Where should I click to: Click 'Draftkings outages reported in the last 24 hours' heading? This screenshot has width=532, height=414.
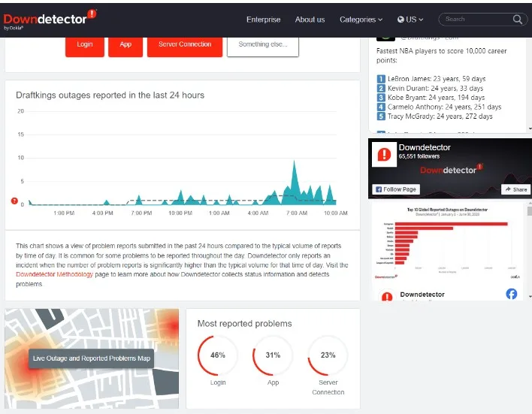click(x=110, y=95)
